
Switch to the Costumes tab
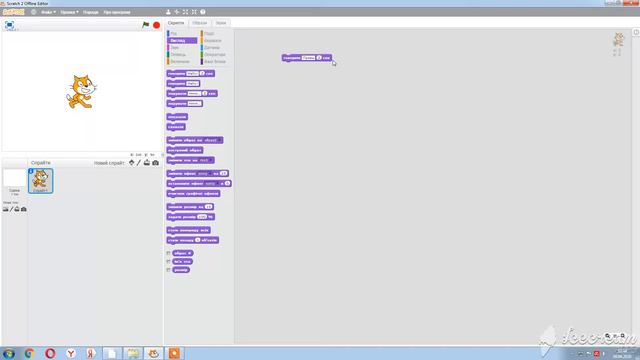(x=200, y=23)
